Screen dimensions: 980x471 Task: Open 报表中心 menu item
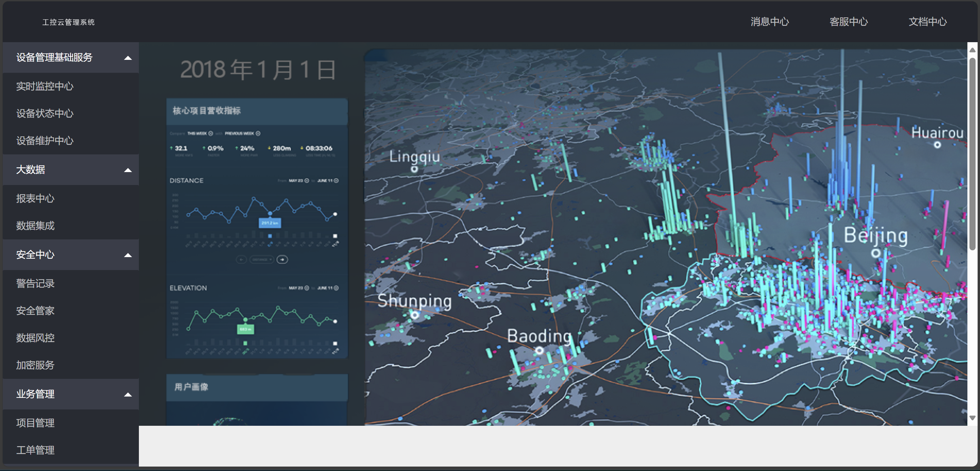(35, 199)
